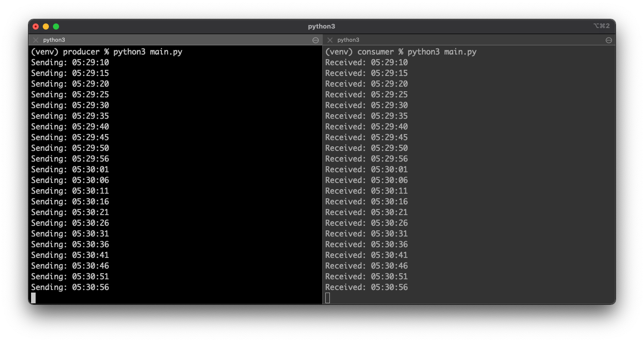Close the left producer python3 pane
This screenshot has width=644, height=342.
tap(36, 40)
